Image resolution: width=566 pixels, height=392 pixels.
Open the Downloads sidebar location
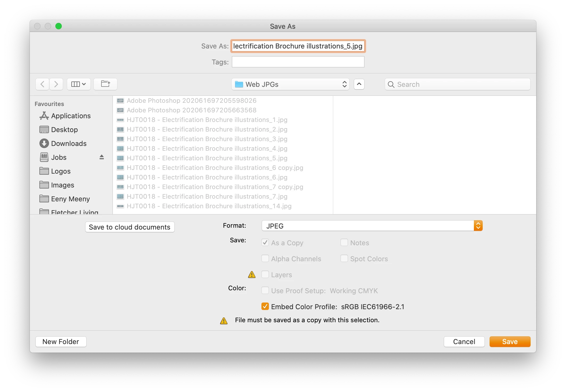[68, 144]
